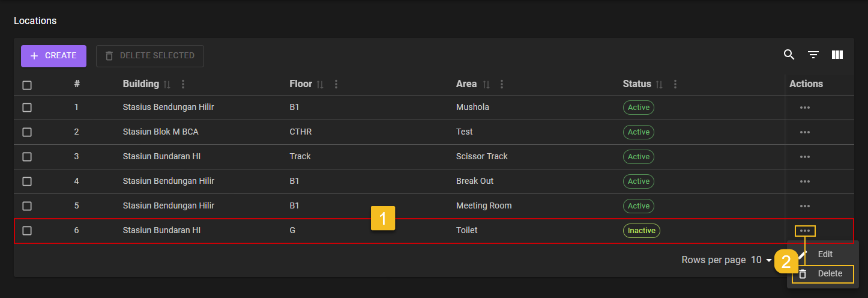Choose Edit from the actions menu
The image size is (868, 298).
pyautogui.click(x=825, y=254)
